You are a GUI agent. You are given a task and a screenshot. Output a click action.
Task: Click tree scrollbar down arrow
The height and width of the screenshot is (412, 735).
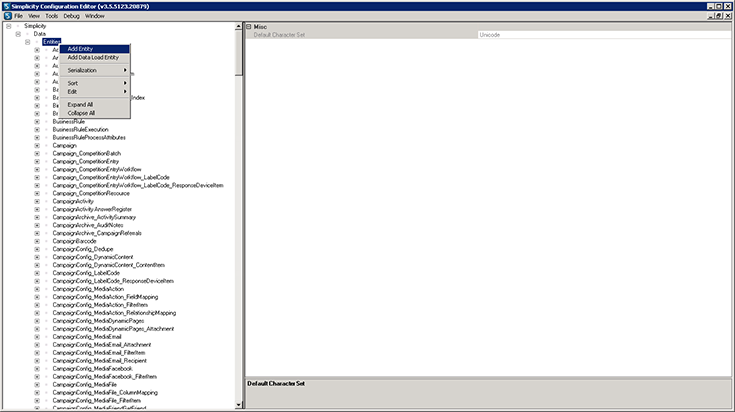coord(239,405)
